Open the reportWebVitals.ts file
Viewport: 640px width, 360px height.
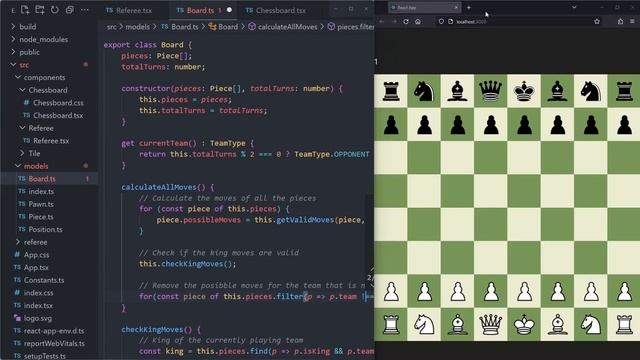(54, 343)
